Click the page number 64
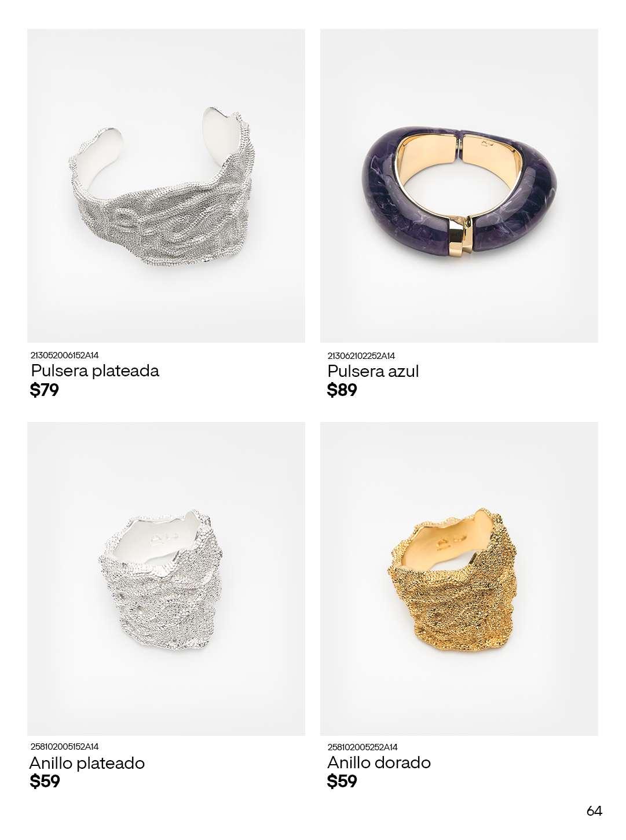This screenshot has height=840, width=626. tap(594, 811)
